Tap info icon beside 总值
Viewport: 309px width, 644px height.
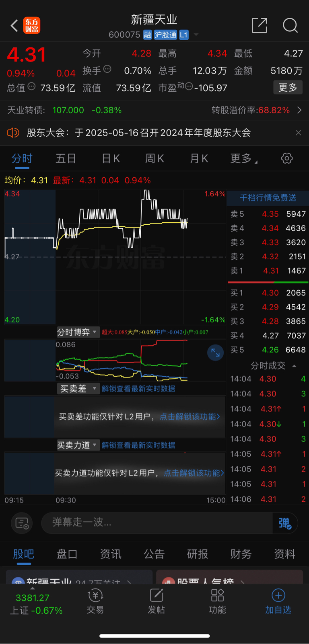tap(31, 86)
